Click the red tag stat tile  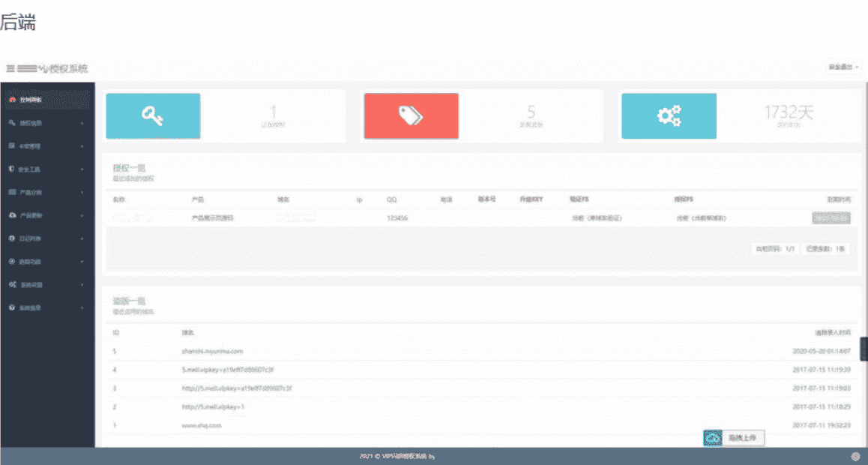click(412, 115)
